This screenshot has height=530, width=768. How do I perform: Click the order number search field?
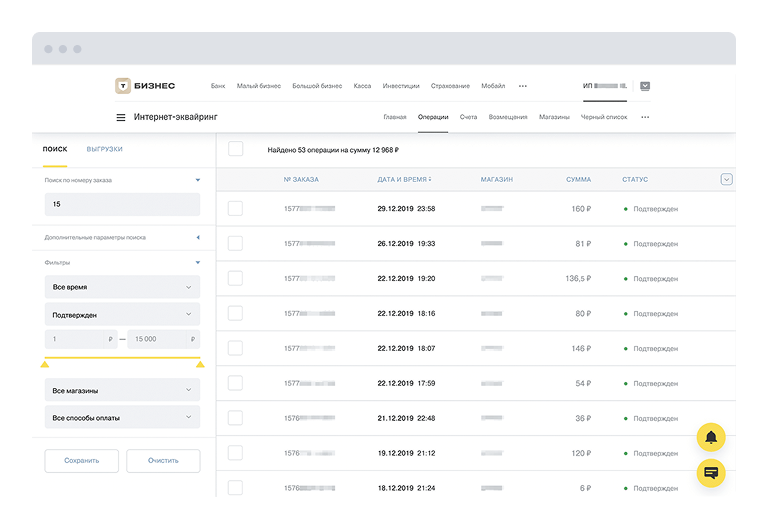[122, 204]
